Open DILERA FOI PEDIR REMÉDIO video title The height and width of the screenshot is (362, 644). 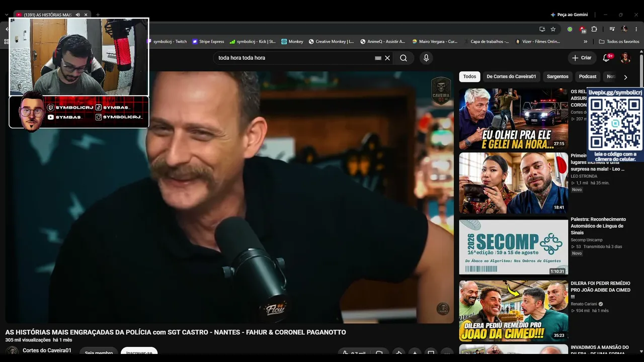[x=600, y=290]
